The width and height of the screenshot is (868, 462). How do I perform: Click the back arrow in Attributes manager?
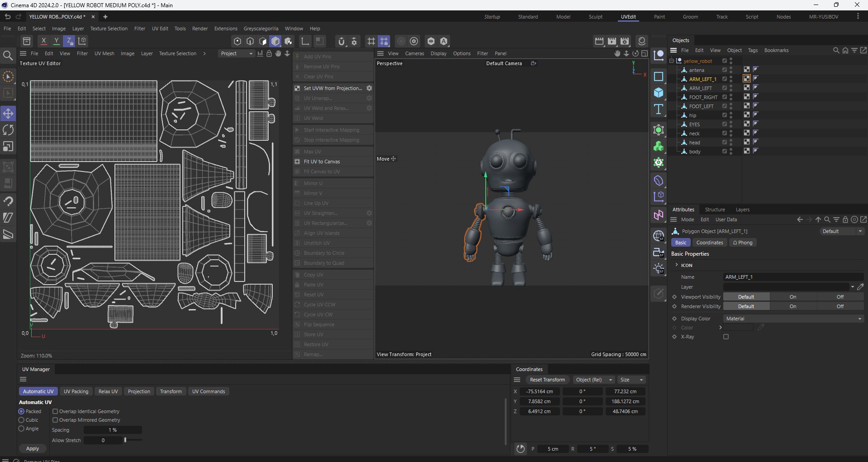[x=800, y=219]
